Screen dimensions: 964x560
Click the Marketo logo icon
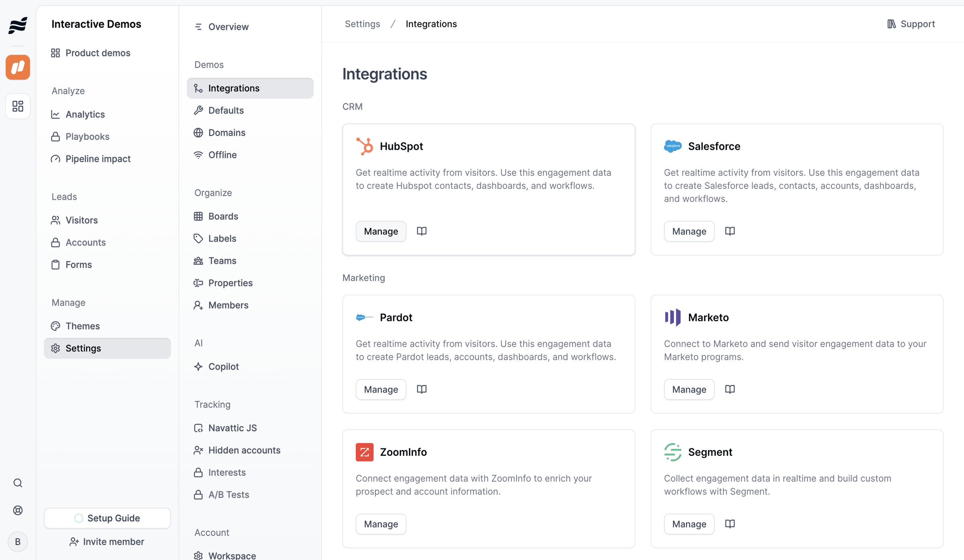(673, 318)
